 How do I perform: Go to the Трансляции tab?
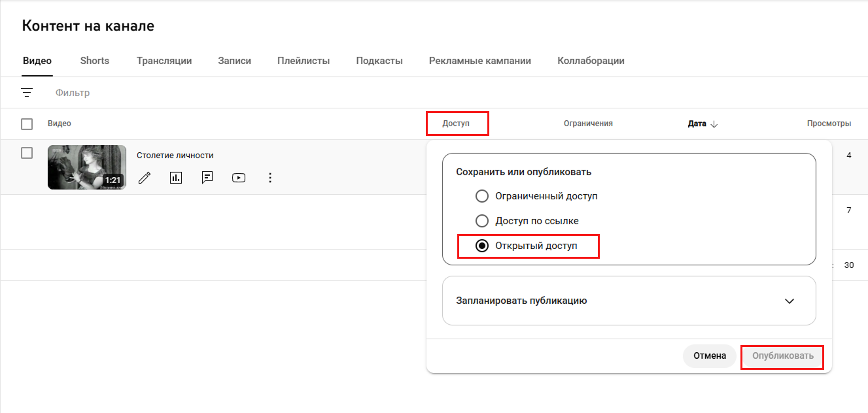pos(164,61)
